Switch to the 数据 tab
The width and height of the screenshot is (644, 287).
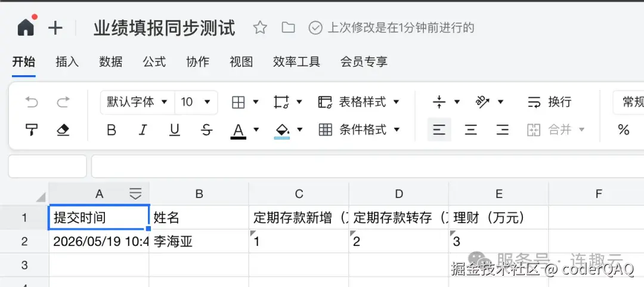pos(110,62)
